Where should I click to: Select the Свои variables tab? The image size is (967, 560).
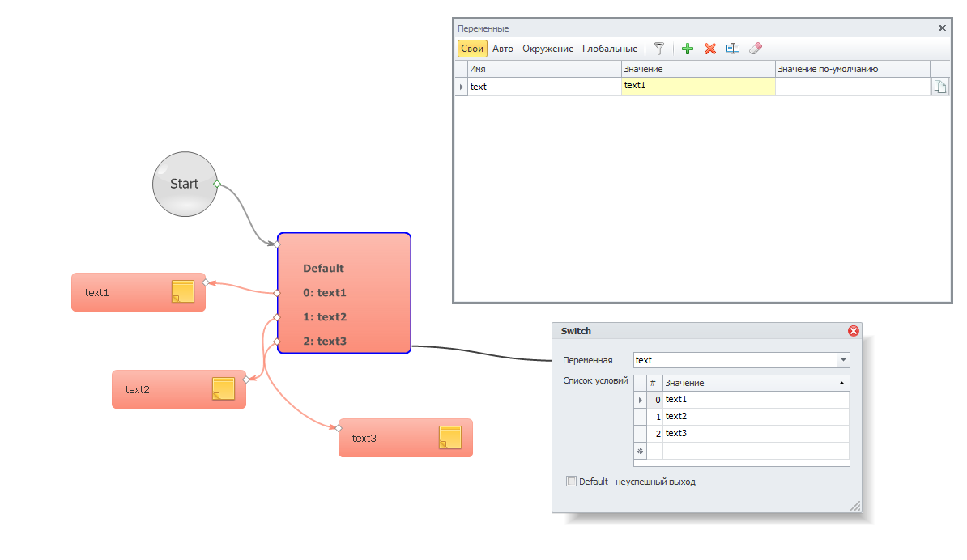pos(472,49)
